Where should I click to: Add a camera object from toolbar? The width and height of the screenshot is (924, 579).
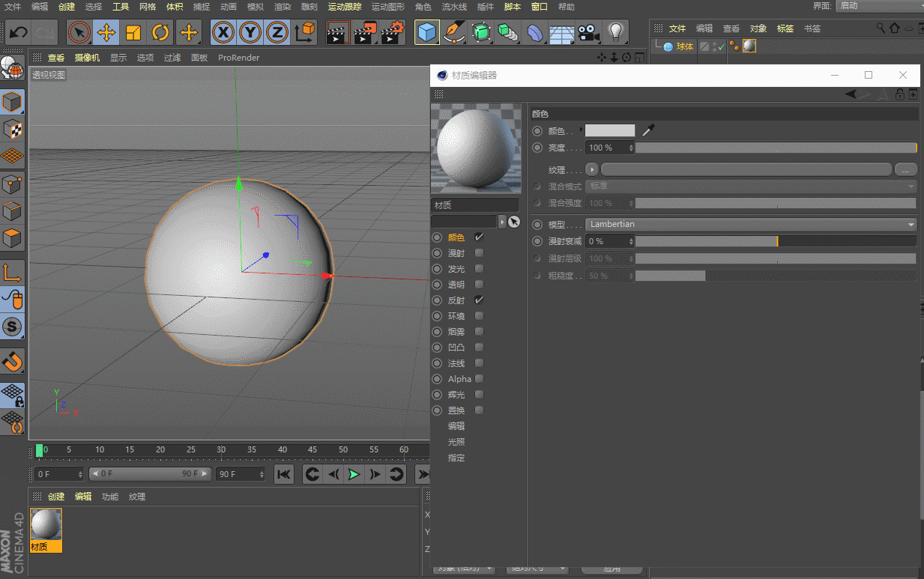[589, 32]
